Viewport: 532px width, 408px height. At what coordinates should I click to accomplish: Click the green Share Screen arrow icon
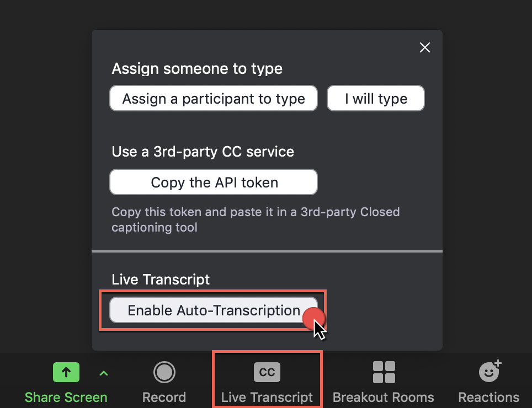click(x=66, y=373)
